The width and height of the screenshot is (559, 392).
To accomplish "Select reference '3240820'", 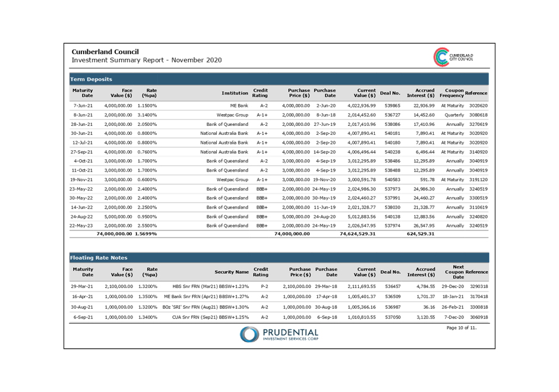I will [478, 217].
